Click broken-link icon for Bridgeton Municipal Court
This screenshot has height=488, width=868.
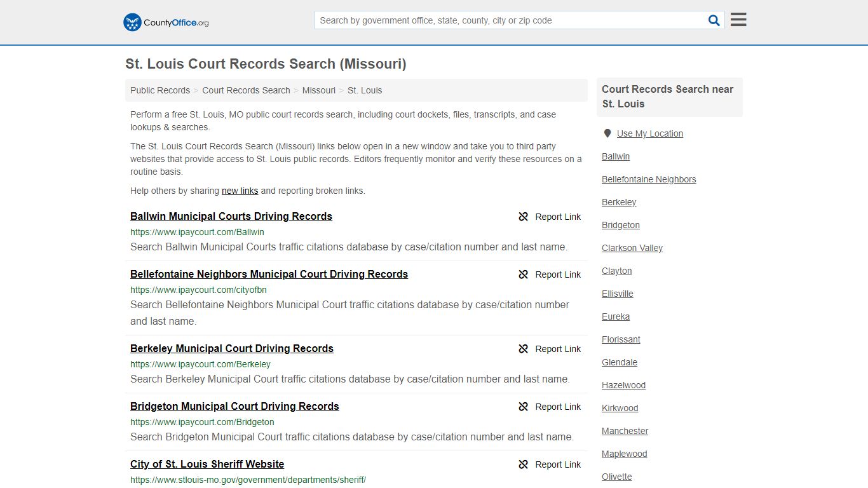point(524,407)
